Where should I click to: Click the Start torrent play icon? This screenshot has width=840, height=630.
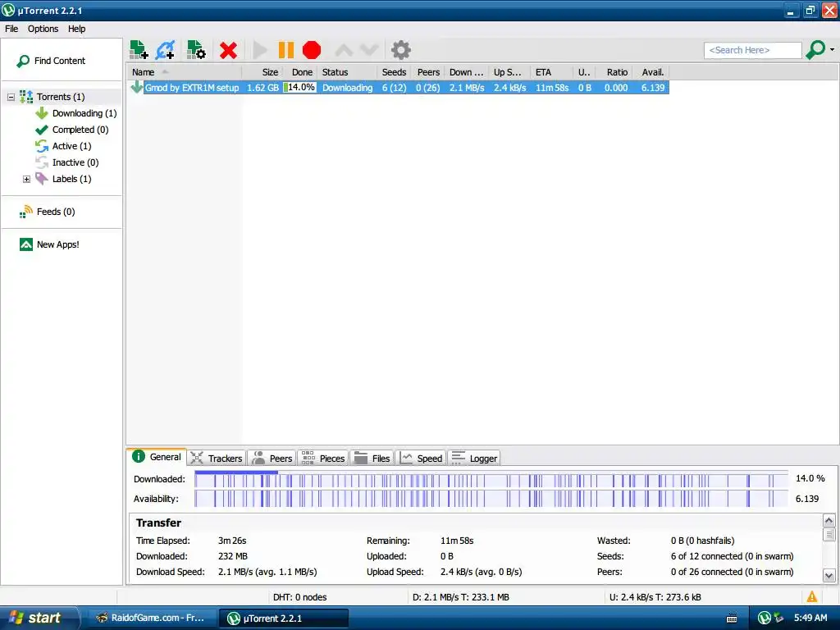(260, 50)
